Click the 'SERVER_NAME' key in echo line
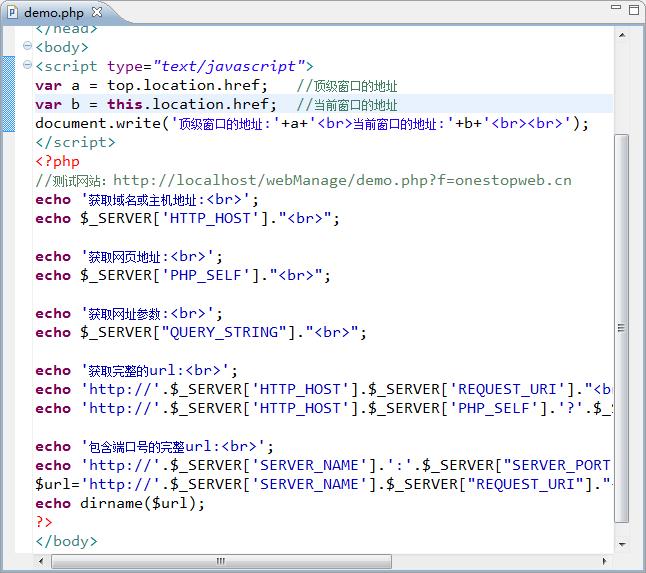Screen dimensions: 646x573 pyautogui.click(x=309, y=465)
